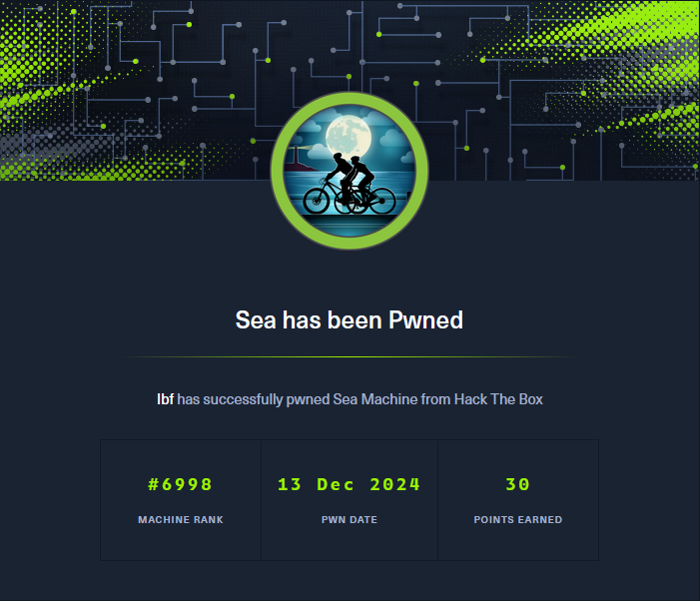
Task: Click the word "successfully" in the subtitle
Action: click(243, 399)
